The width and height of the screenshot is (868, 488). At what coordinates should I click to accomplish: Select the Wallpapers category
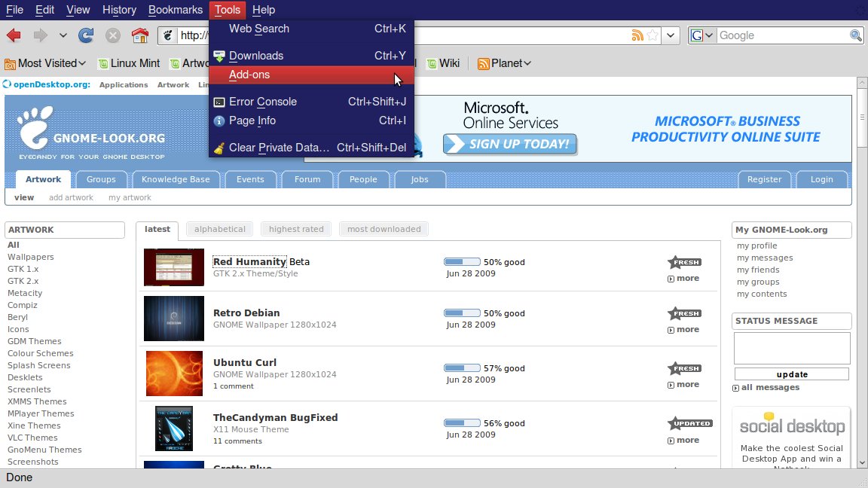[30, 257]
